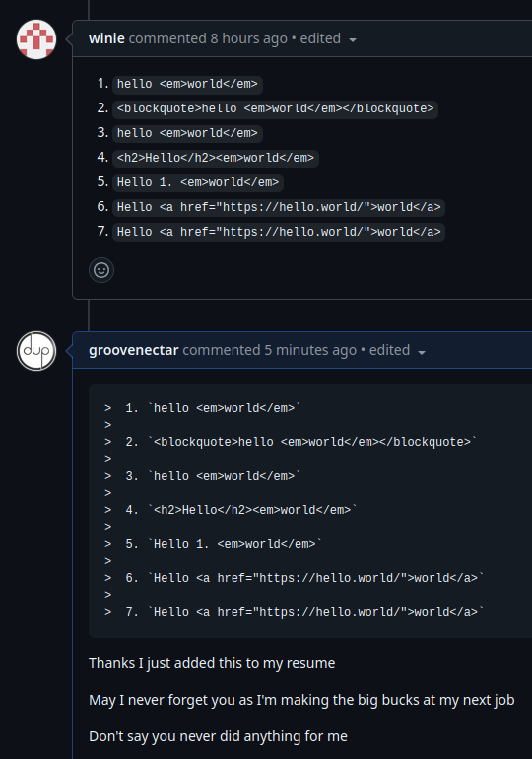Open the '8 hours ago' timestamp permalink

[248, 38]
